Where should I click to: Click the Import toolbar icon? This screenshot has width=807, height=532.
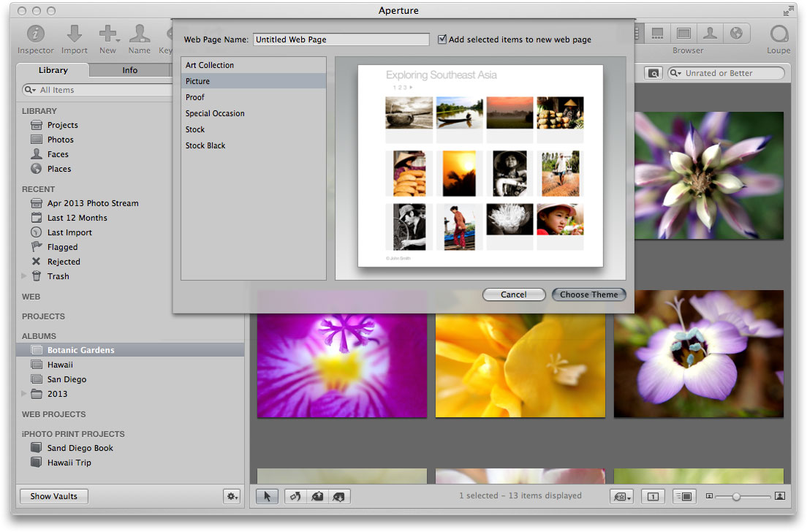pos(75,34)
